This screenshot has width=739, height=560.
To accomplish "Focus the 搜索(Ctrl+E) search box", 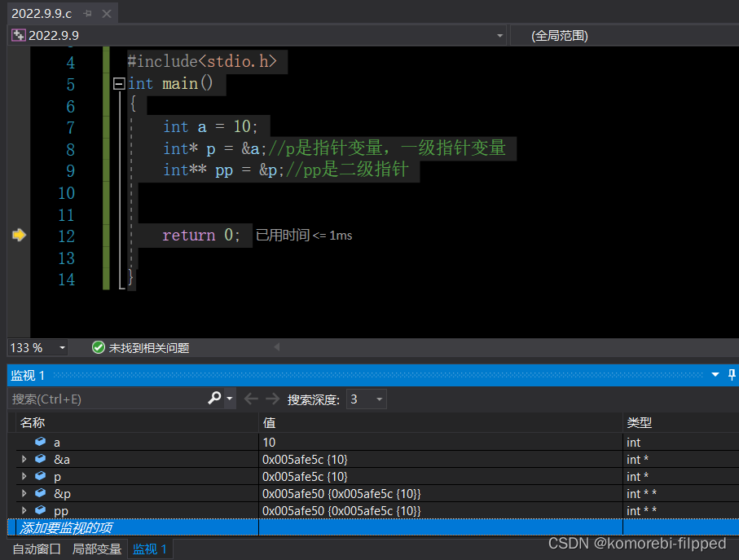I will click(108, 399).
